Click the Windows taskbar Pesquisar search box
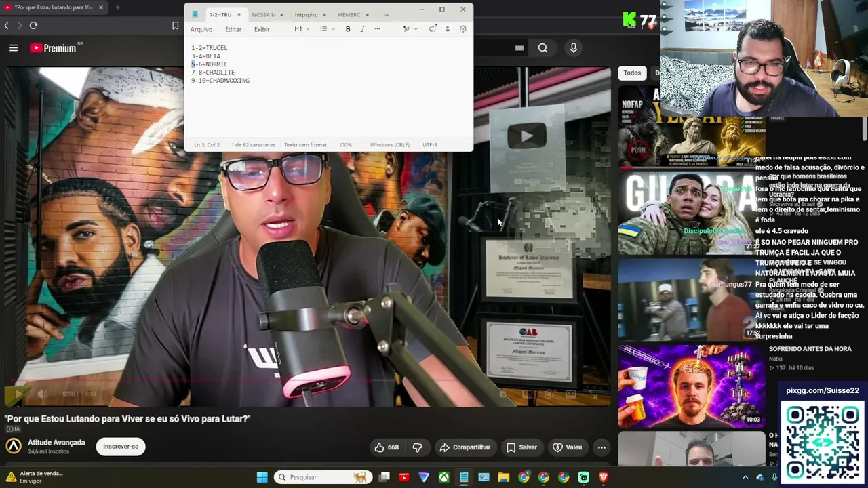Viewport: 868px width, 488px height. (322, 477)
